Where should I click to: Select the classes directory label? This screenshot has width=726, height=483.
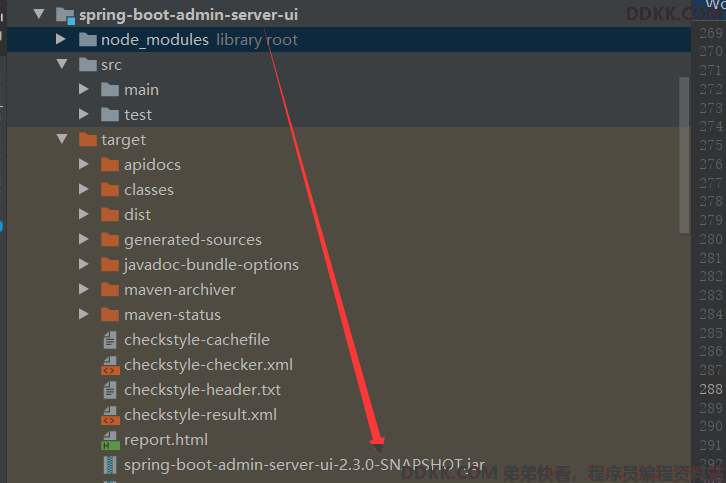(x=149, y=190)
